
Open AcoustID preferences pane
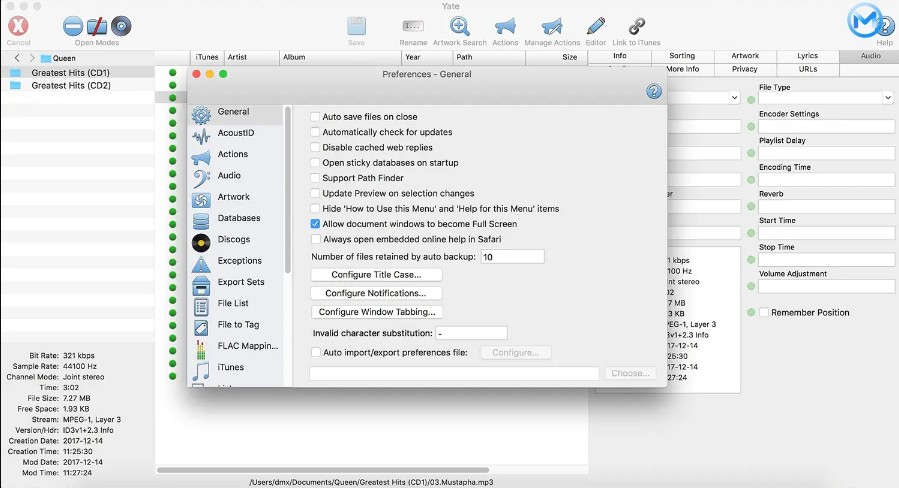[235, 133]
